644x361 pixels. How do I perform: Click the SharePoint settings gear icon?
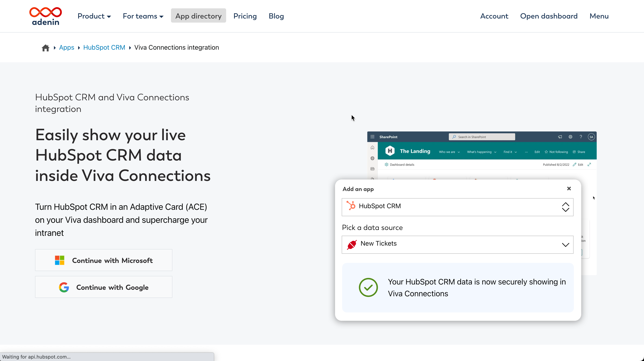[570, 137]
